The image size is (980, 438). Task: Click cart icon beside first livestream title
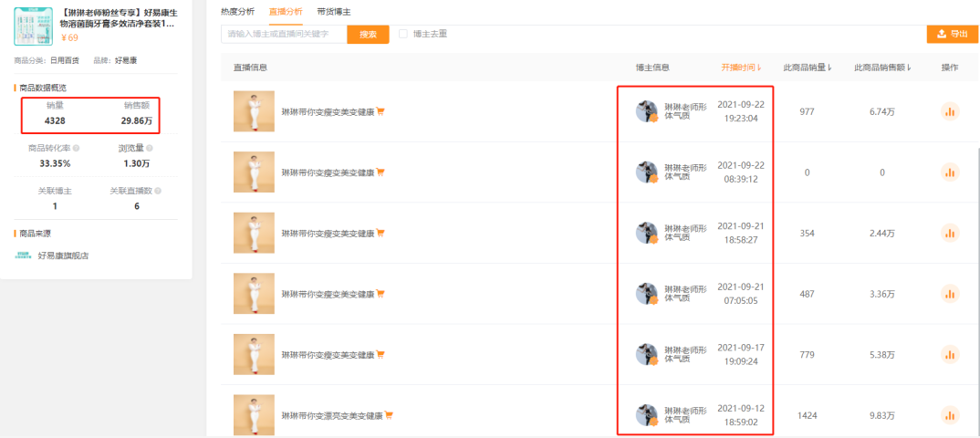click(380, 112)
